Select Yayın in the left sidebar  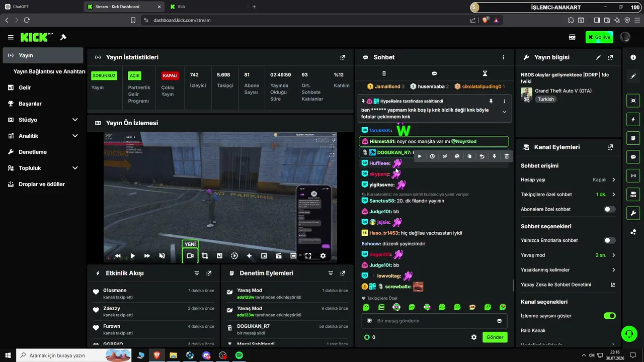(43, 55)
